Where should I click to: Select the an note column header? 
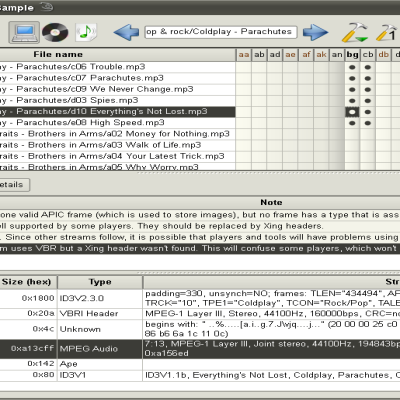[337, 55]
